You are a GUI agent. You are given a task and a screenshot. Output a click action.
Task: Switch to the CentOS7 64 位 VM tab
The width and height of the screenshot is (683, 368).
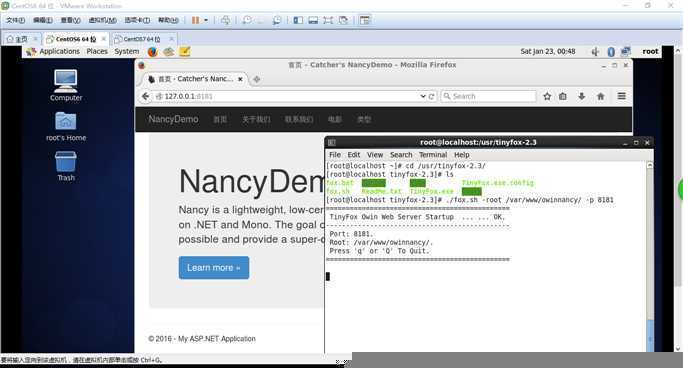tap(142, 39)
